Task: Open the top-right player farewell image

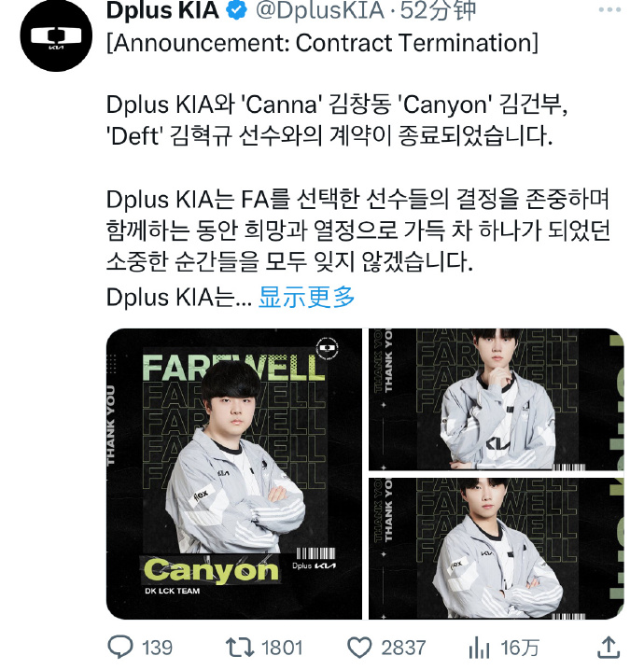Action: [497, 399]
